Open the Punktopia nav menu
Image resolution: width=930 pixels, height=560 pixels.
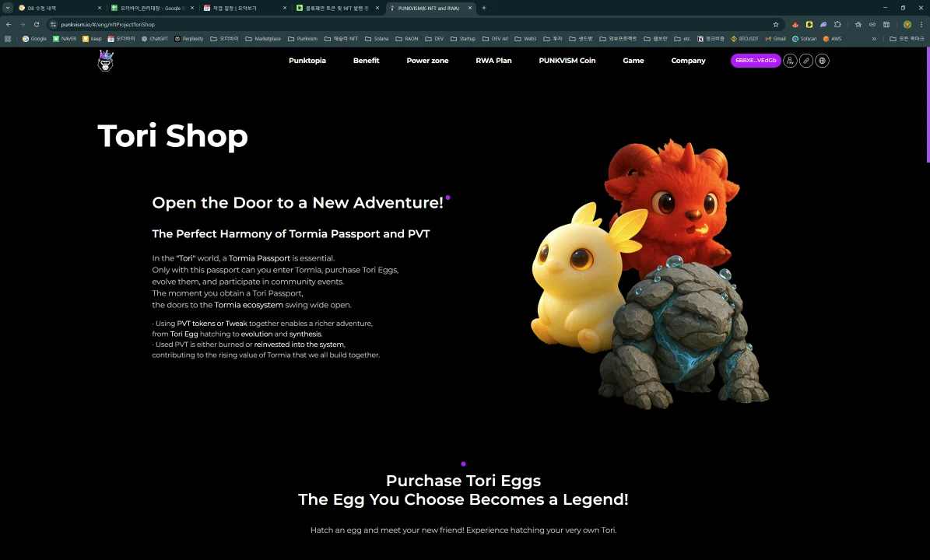tap(307, 61)
